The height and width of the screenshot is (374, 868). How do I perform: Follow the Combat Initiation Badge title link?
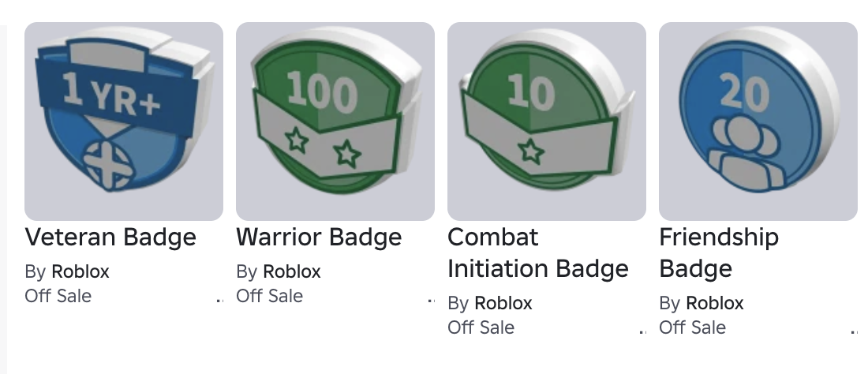(538, 252)
